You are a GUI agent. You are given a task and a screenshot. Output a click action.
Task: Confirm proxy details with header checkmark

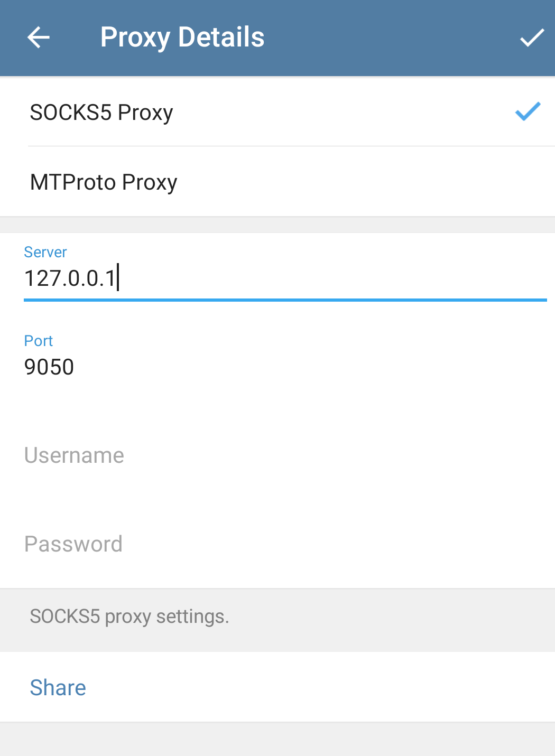pos(532,38)
